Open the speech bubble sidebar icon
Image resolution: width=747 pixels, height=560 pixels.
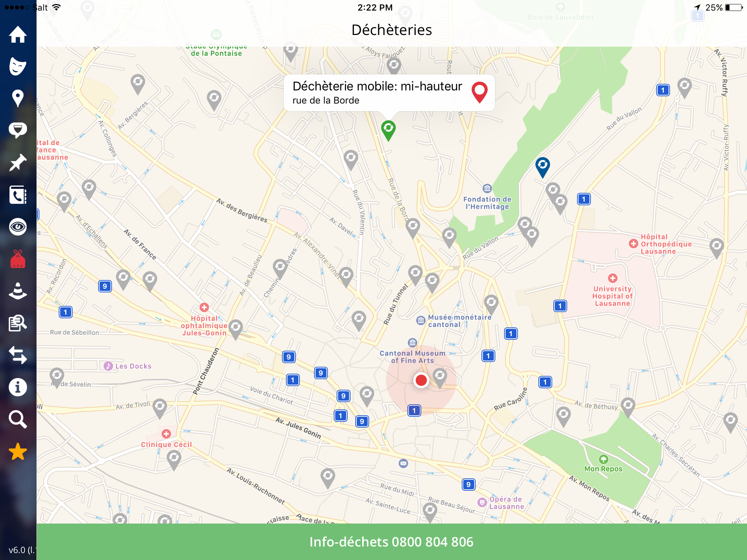18,130
